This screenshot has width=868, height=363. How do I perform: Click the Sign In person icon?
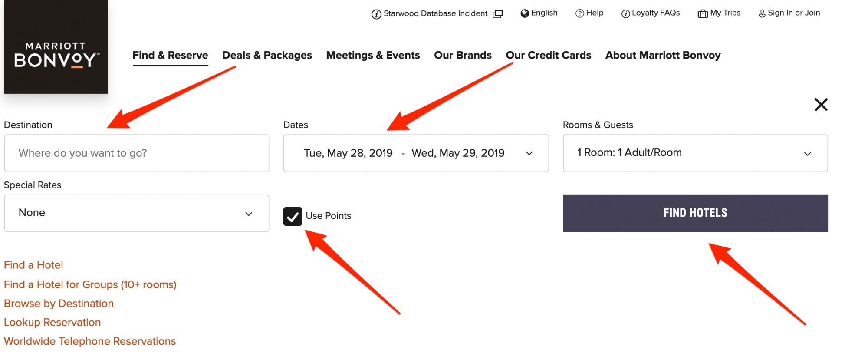pos(762,14)
